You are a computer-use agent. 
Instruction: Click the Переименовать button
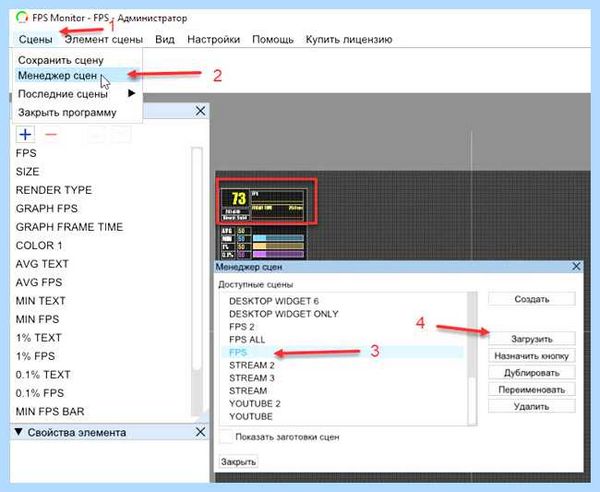532,389
